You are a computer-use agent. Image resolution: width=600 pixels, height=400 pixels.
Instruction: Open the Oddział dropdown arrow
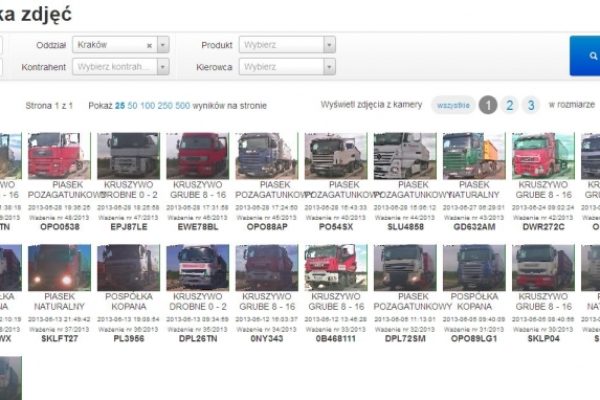(x=163, y=45)
